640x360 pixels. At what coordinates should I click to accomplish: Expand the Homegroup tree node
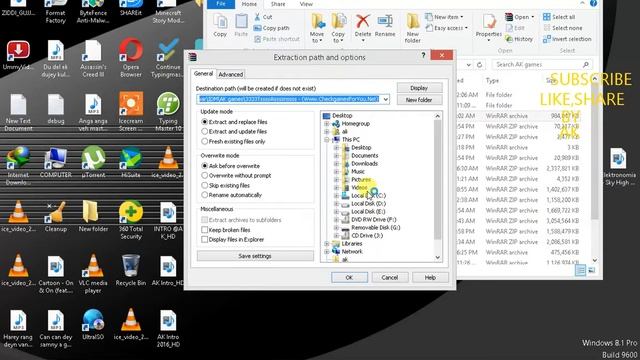click(x=327, y=124)
